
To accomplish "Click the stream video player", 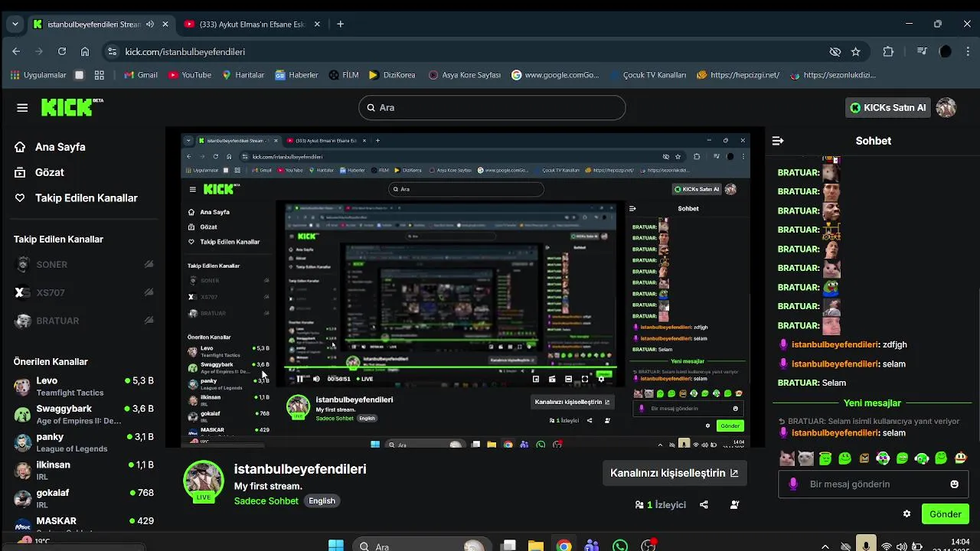I will point(465,287).
